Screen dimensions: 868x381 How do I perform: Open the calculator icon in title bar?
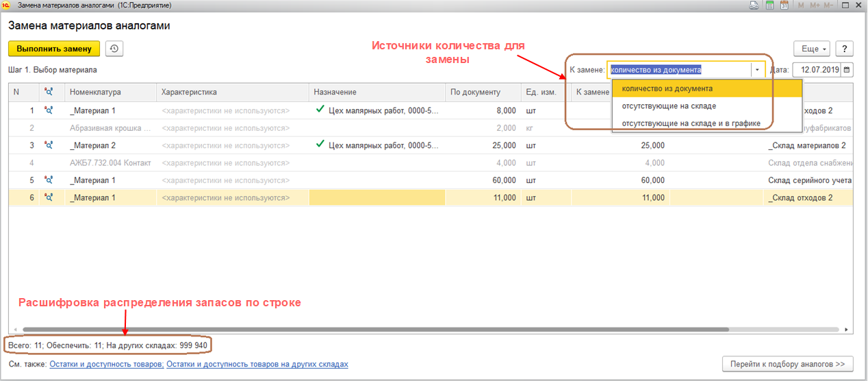click(769, 5)
